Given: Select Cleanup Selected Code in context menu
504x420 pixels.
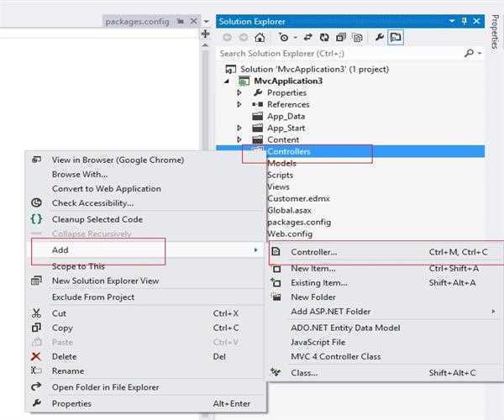Looking at the screenshot, I should coord(97,218).
